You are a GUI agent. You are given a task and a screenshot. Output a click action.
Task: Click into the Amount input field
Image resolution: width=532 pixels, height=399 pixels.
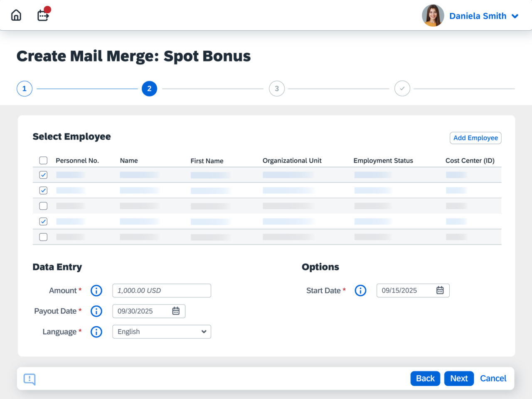click(162, 291)
